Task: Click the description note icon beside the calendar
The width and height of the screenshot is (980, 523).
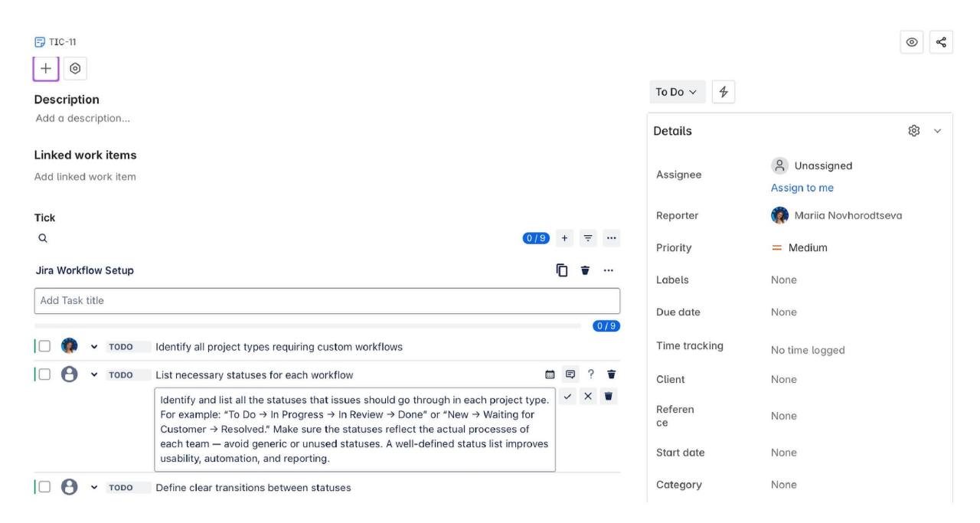Action: click(570, 374)
